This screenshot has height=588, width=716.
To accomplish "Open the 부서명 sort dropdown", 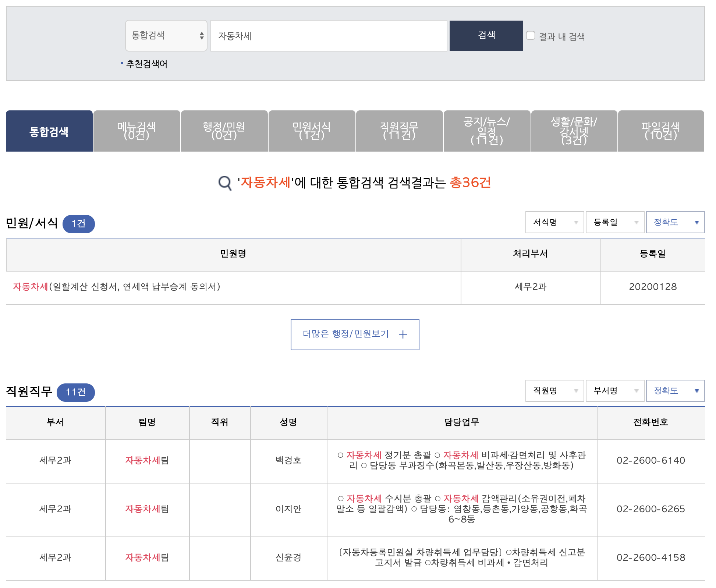I will (615, 391).
